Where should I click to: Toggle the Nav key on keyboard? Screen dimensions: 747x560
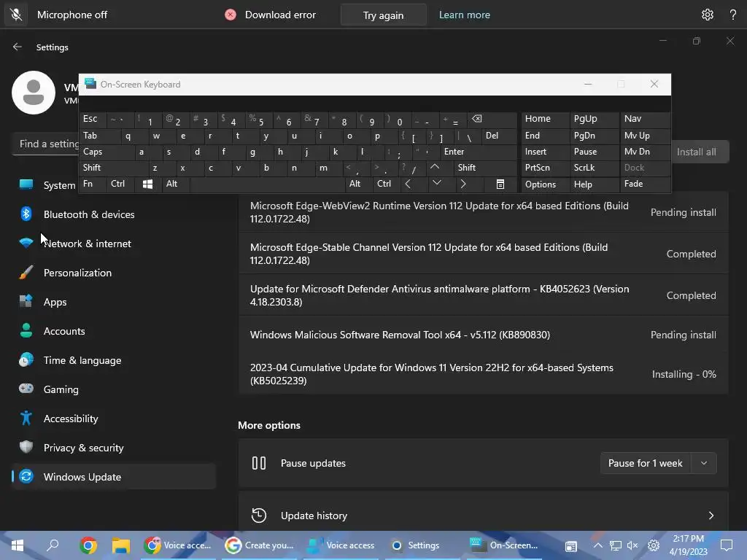click(645, 119)
